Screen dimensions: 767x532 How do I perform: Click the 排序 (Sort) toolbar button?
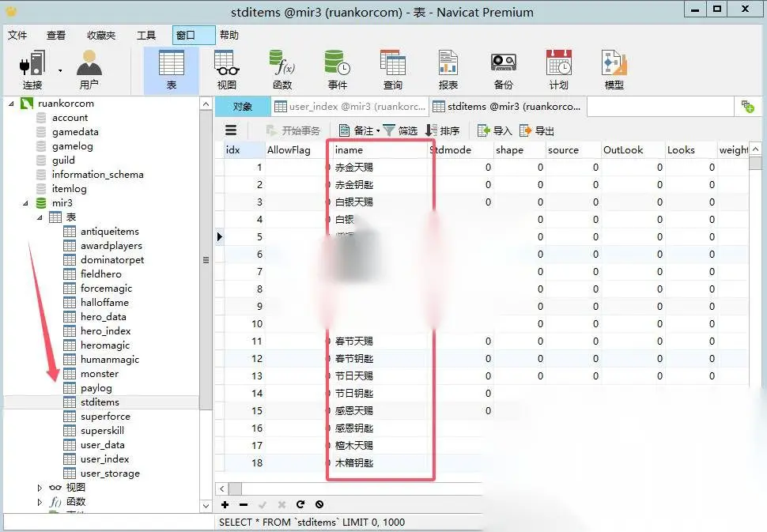pyautogui.click(x=443, y=130)
